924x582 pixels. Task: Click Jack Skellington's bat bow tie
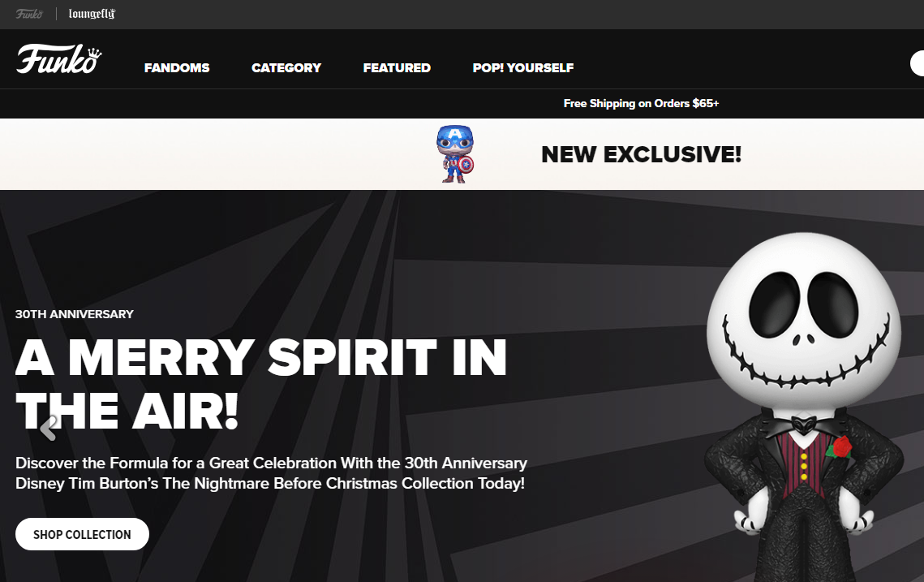pyautogui.click(x=802, y=425)
